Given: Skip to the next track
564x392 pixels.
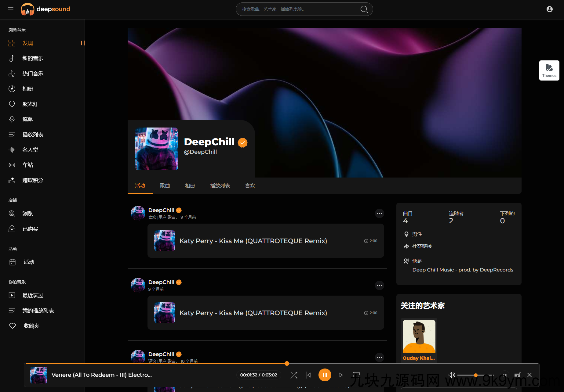Looking at the screenshot, I should point(341,375).
